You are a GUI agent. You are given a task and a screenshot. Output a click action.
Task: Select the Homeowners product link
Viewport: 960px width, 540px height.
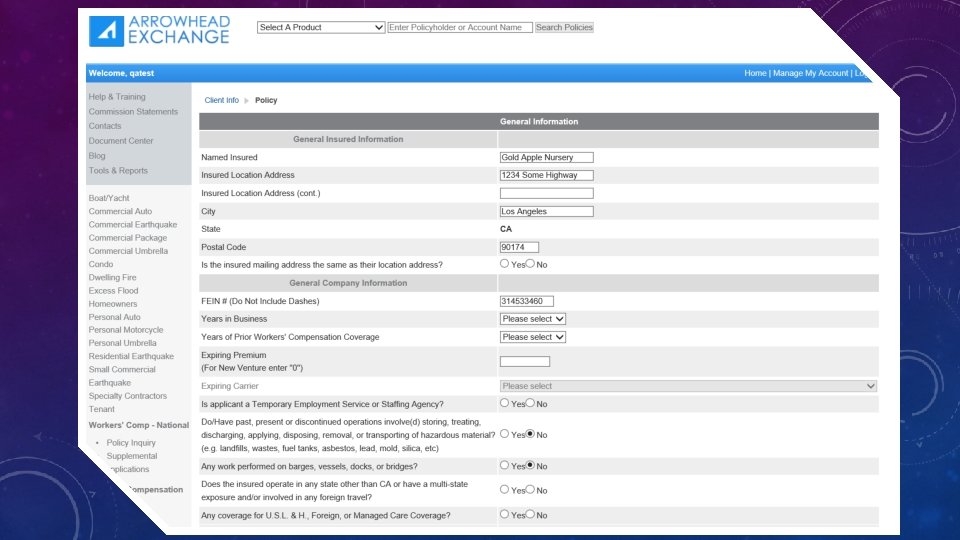pos(113,304)
